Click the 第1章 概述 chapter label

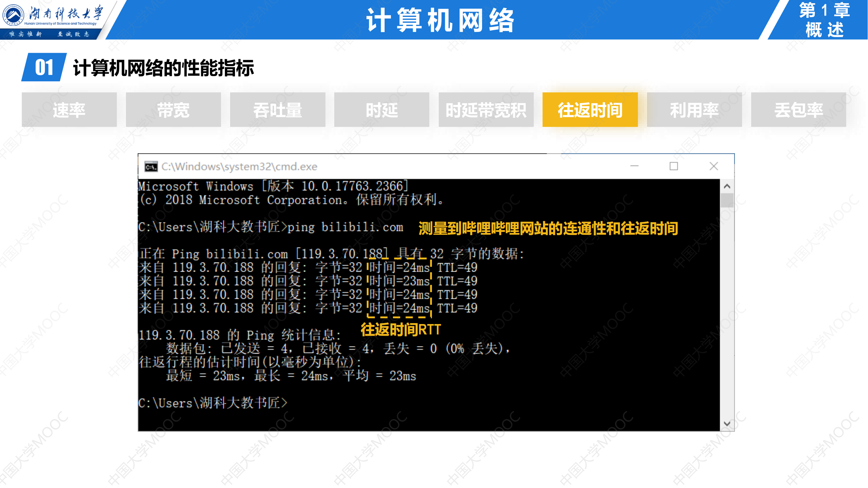824,20
